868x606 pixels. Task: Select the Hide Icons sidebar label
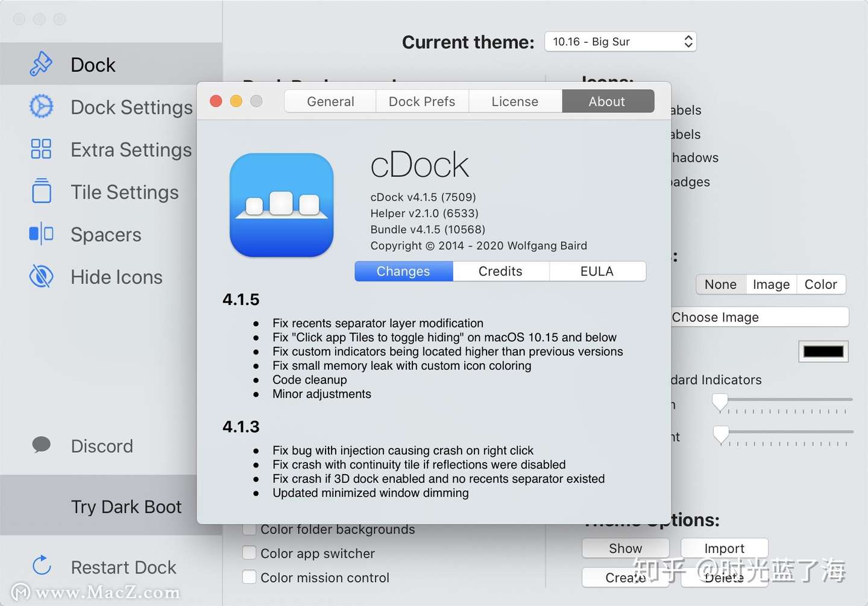coord(116,277)
